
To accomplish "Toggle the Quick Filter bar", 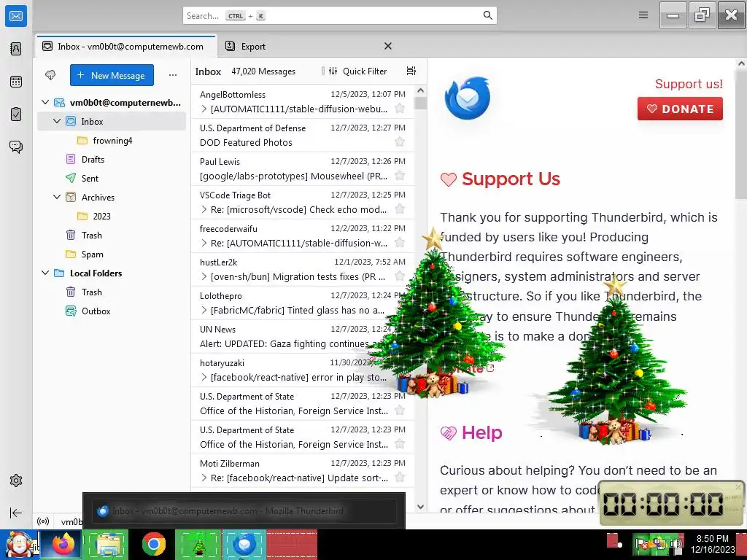I will tap(357, 71).
